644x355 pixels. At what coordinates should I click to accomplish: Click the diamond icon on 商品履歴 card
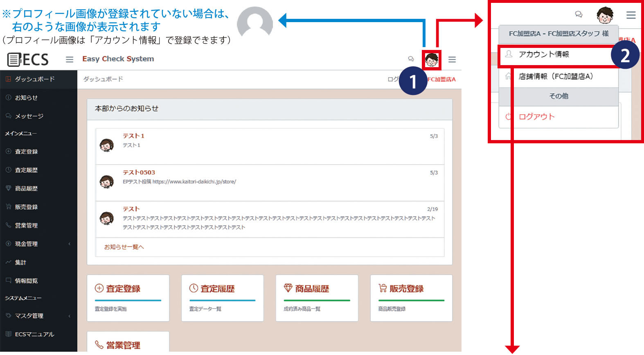tap(288, 288)
